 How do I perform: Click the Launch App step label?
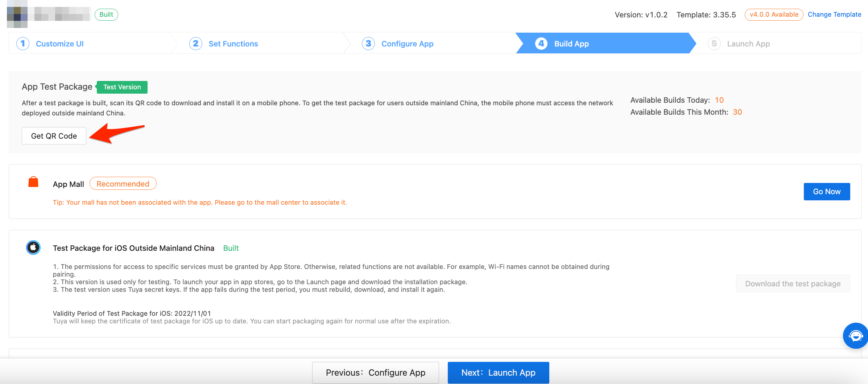[x=748, y=44]
